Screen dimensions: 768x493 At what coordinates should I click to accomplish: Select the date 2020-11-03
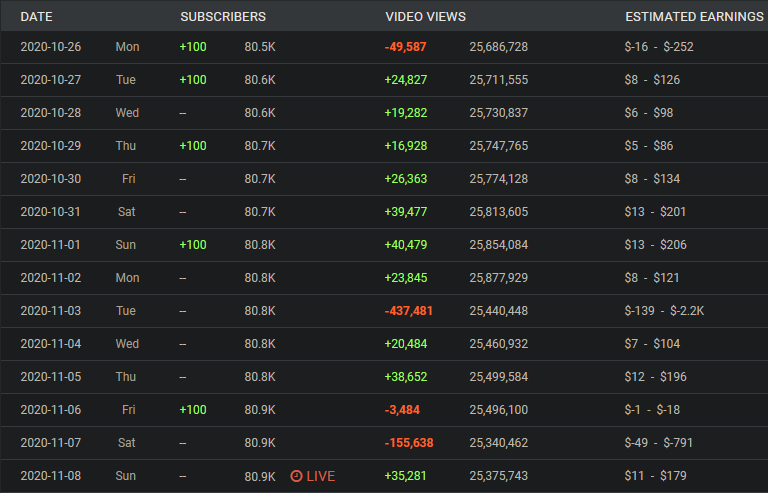pos(50,311)
